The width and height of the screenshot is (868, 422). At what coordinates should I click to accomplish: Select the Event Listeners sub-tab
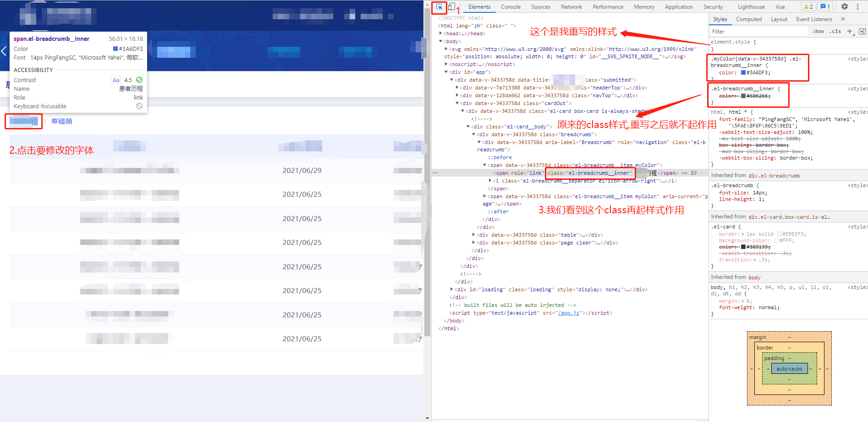coord(814,19)
